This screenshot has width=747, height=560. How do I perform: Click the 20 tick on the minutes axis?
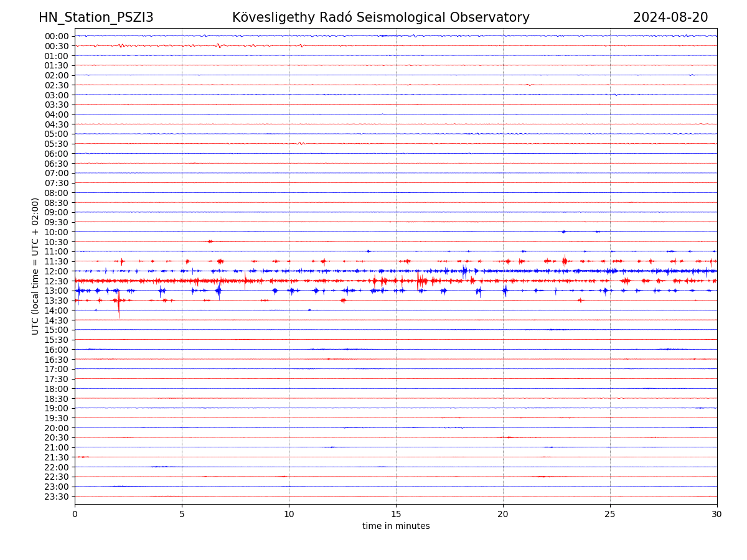pos(503,514)
